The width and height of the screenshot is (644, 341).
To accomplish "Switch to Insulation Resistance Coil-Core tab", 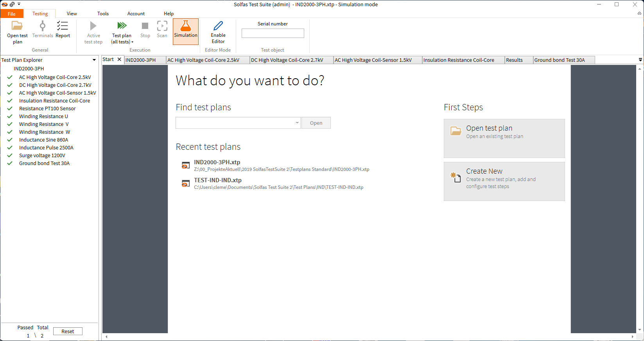I will pyautogui.click(x=463, y=60).
